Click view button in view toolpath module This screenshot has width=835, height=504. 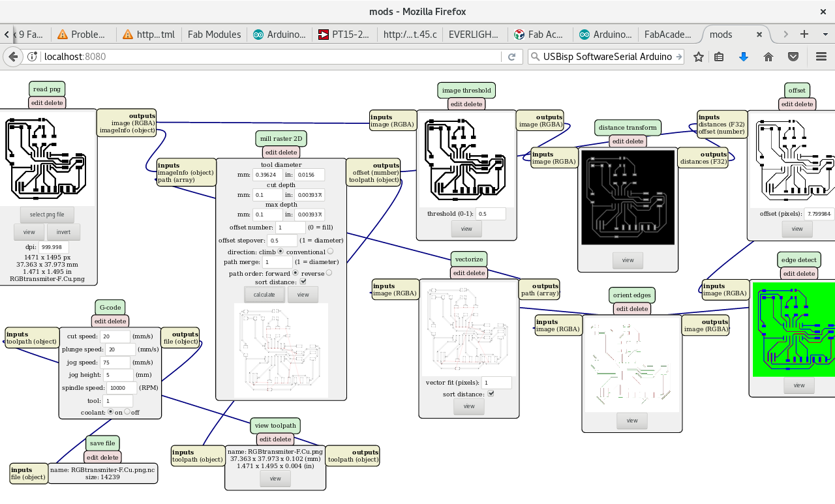pyautogui.click(x=275, y=479)
